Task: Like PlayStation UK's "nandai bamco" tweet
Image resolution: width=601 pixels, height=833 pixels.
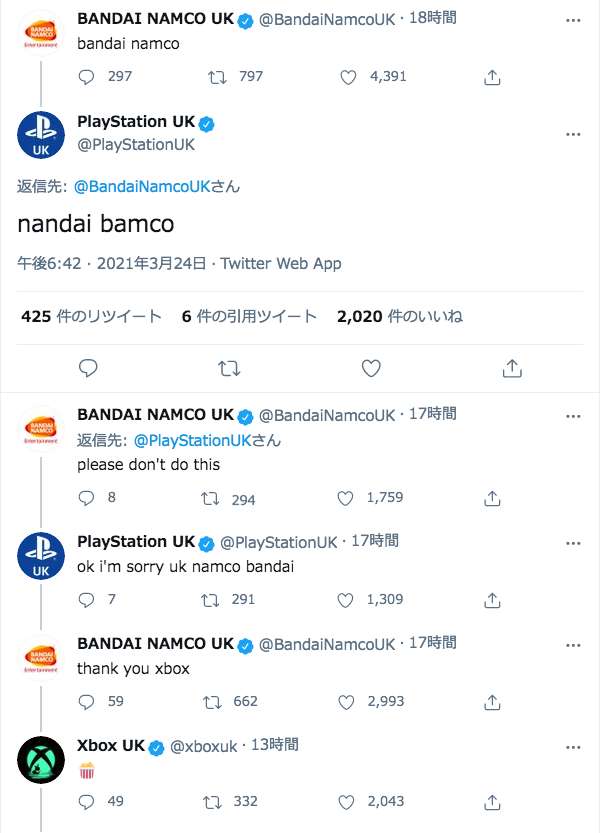Action: point(370,369)
